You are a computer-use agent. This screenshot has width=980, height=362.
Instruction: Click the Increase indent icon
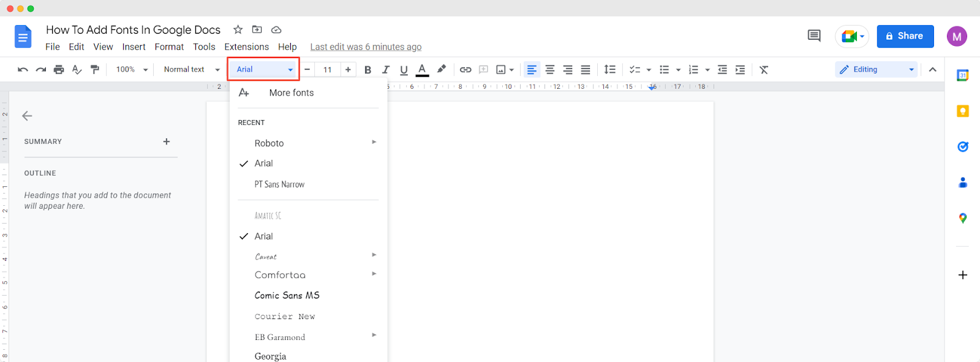pyautogui.click(x=740, y=70)
